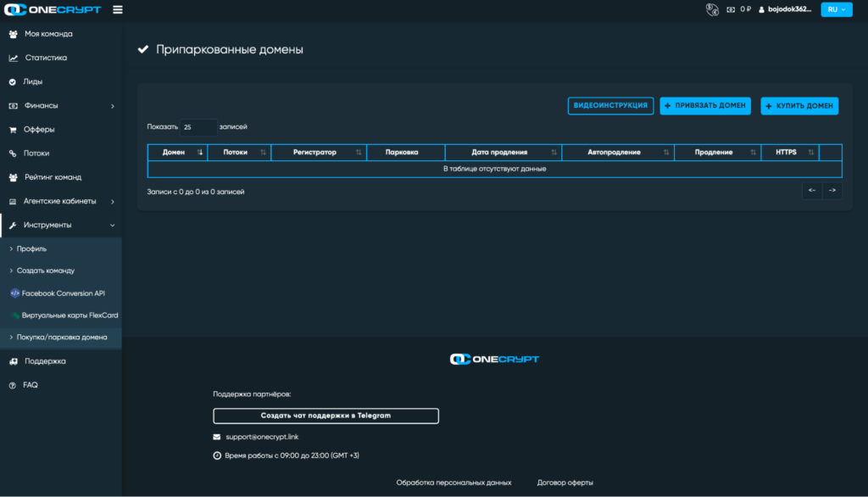
Task: Click the Статистика chart icon
Action: coord(14,59)
